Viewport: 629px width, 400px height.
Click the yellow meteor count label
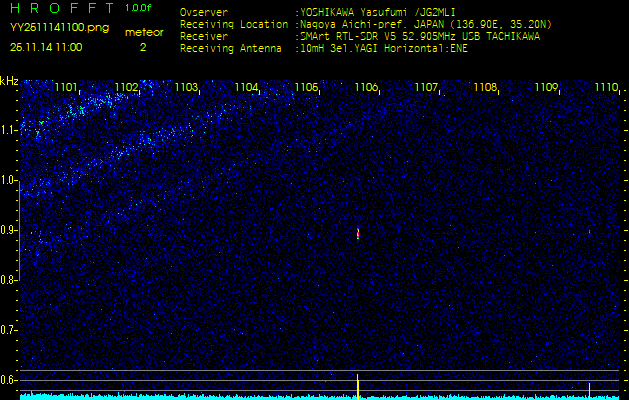pos(143,32)
